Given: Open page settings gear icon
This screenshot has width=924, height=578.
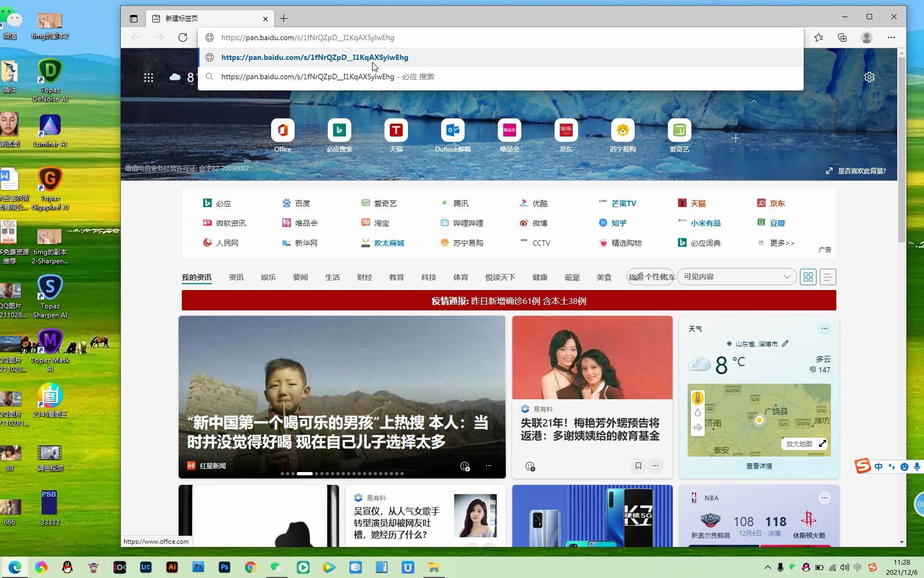Looking at the screenshot, I should (x=869, y=77).
